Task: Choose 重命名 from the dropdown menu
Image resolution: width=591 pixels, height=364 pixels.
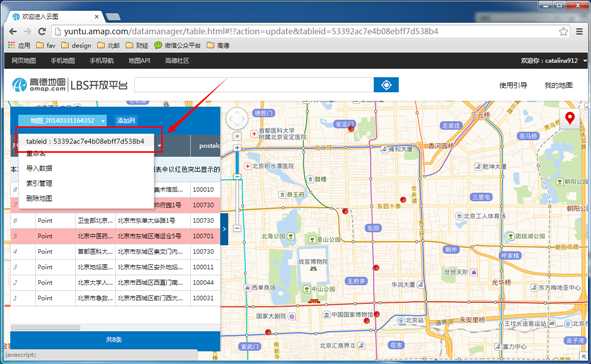Action: click(x=36, y=153)
